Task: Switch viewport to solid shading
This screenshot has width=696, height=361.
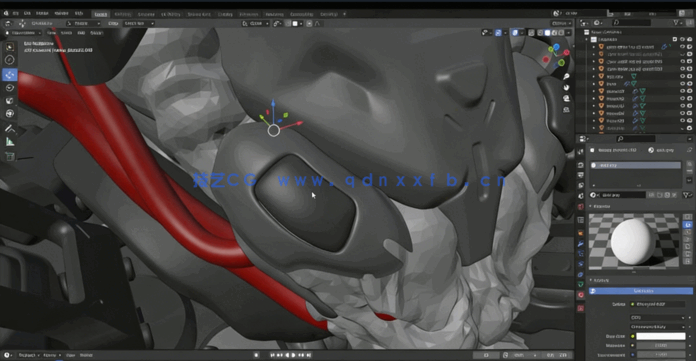Action: click(x=547, y=33)
